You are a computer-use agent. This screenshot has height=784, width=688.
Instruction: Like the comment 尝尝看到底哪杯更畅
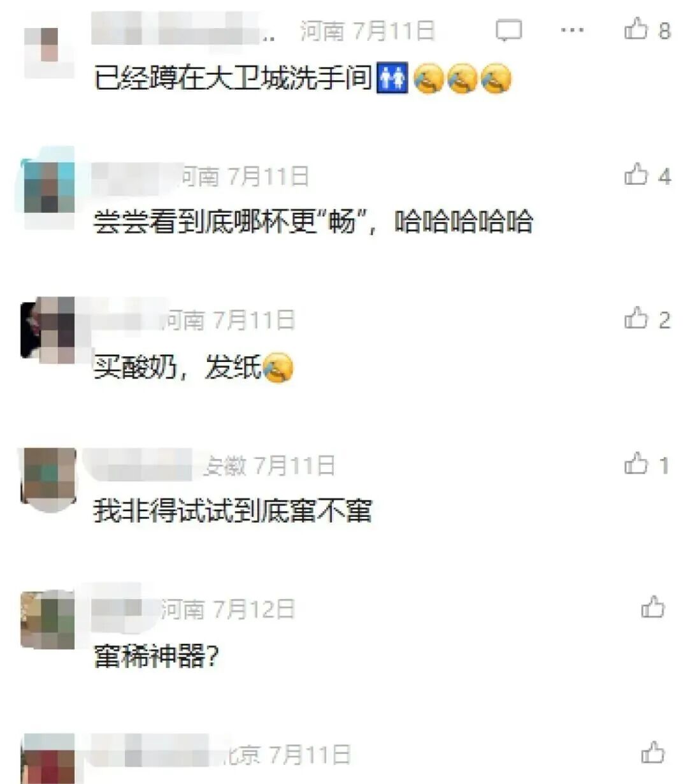pos(636,174)
